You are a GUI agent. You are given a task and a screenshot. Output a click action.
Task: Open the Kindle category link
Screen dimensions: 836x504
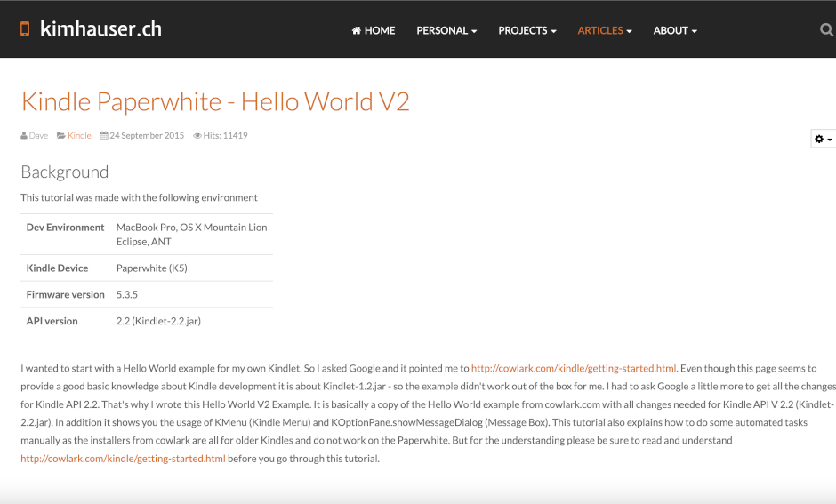tap(79, 136)
